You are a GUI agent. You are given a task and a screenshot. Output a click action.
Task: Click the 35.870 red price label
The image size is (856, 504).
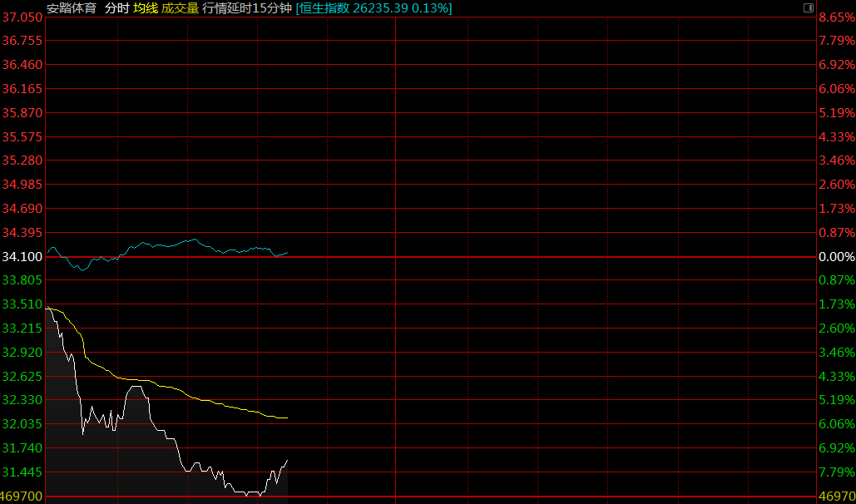pyautogui.click(x=22, y=112)
